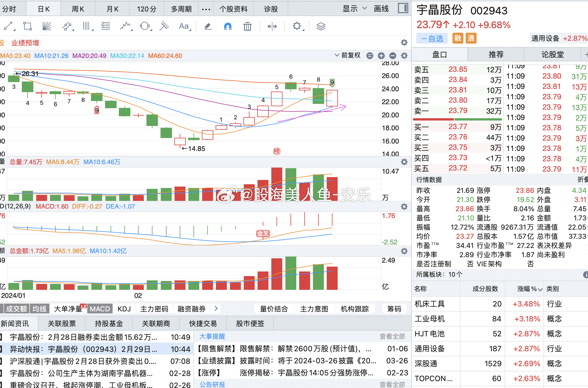588x388 pixels.
Task: Open the 前复权 adjustment dropdown
Action: pos(348,55)
